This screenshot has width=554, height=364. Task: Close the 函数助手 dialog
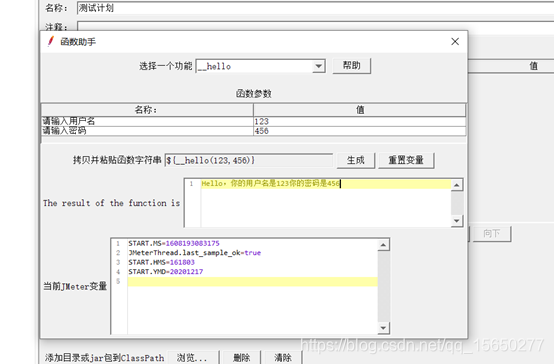(455, 42)
